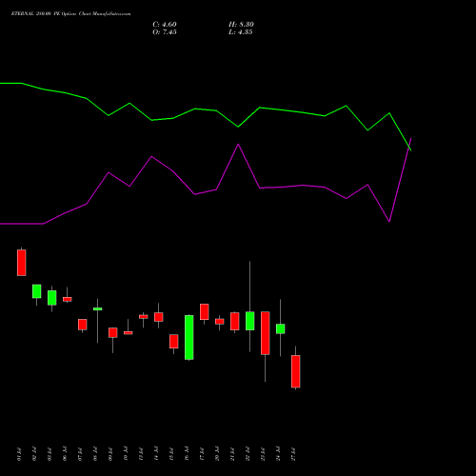Select the '16 Jul' date label
476x476 pixels.
(x=187, y=454)
